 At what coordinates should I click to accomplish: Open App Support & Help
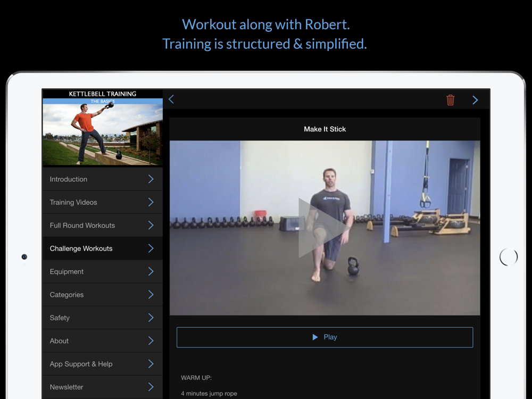coord(103,364)
